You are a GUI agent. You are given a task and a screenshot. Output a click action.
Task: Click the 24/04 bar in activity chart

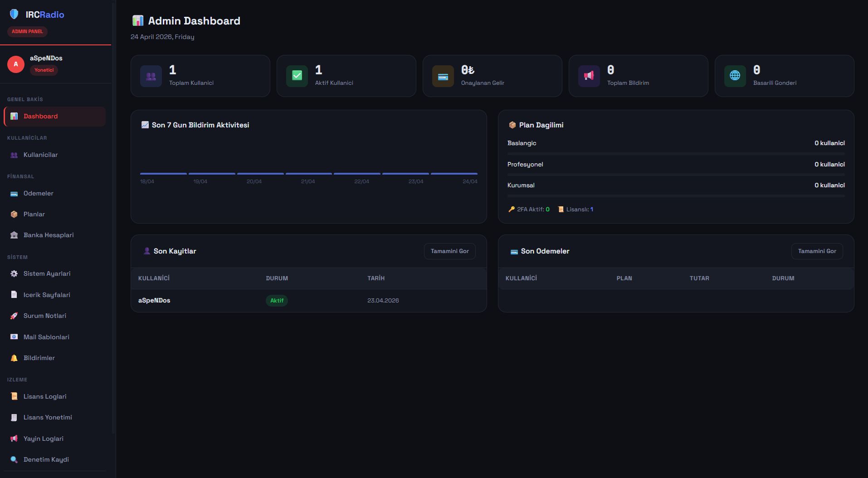(x=454, y=174)
